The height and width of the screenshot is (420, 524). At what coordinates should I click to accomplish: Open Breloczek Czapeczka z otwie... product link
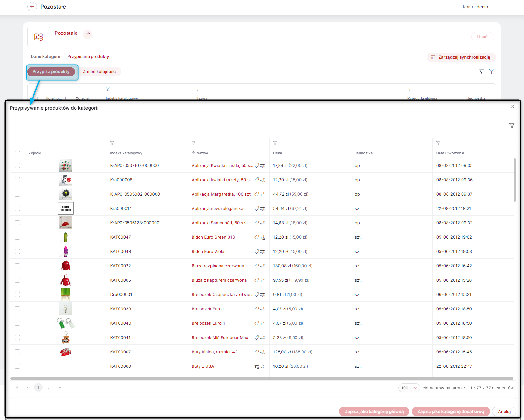(x=222, y=294)
